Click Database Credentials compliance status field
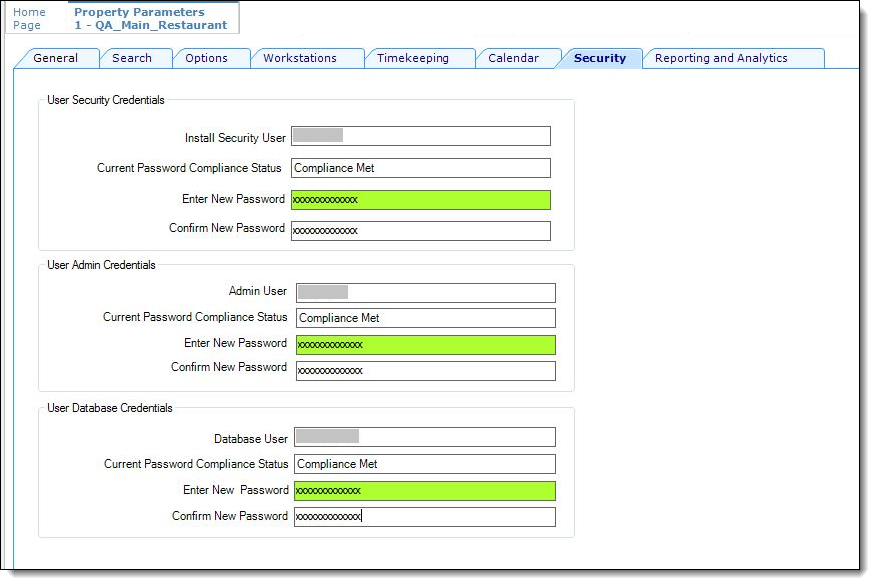The width and height of the screenshot is (875, 585). [x=425, y=464]
